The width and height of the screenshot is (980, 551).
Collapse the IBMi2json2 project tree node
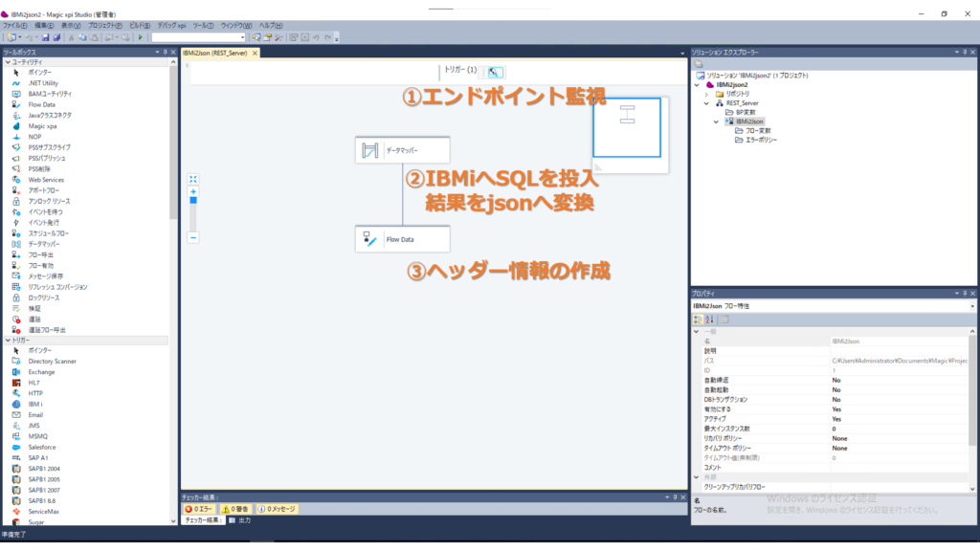[698, 85]
